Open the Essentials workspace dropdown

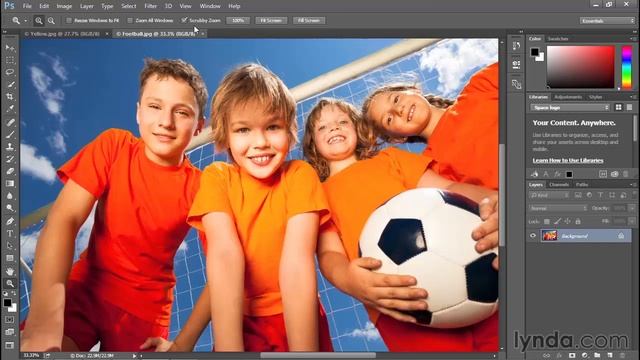pos(607,20)
